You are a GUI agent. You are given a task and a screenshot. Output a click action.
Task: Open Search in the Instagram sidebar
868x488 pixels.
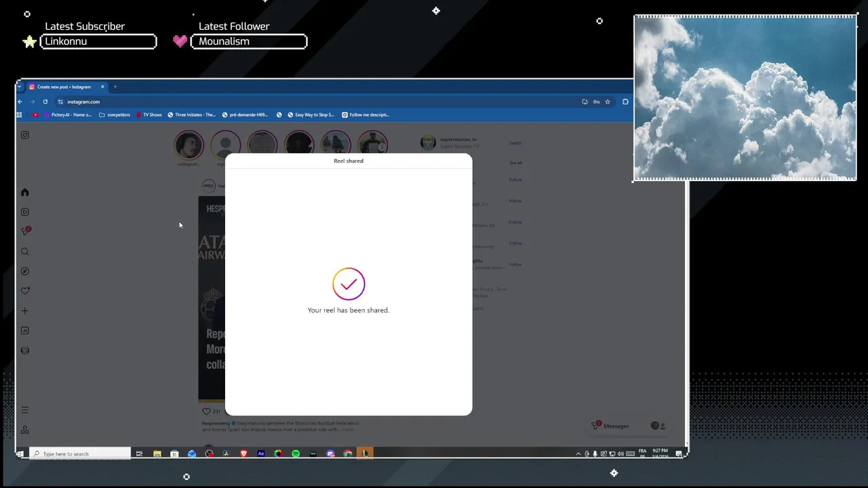coord(25,251)
